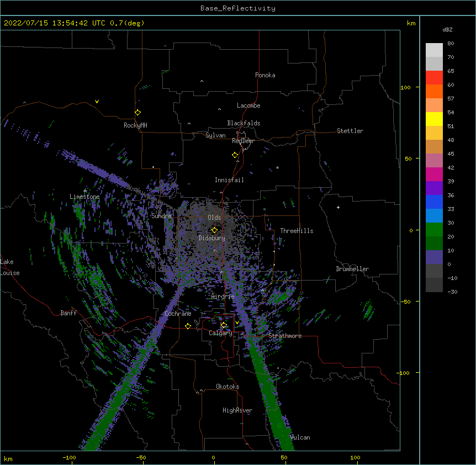476x465 pixels.
Task: Click the Banff label
Action: (x=68, y=313)
